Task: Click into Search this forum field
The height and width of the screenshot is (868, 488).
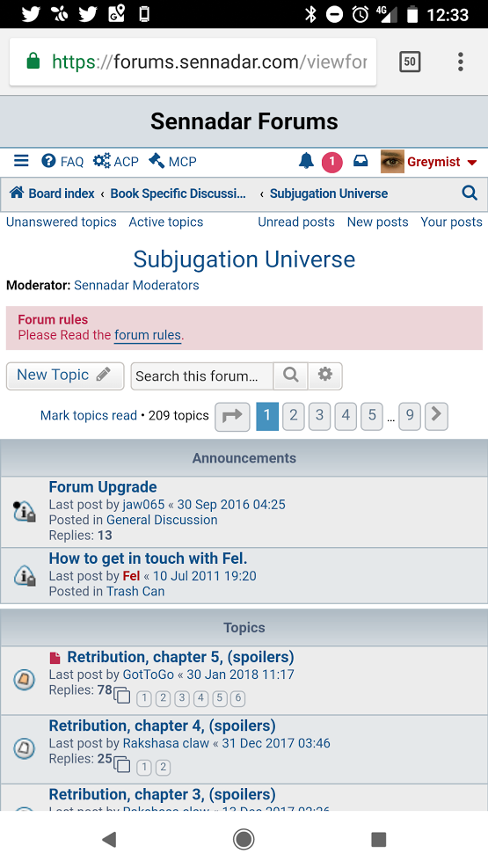Action: coord(202,376)
